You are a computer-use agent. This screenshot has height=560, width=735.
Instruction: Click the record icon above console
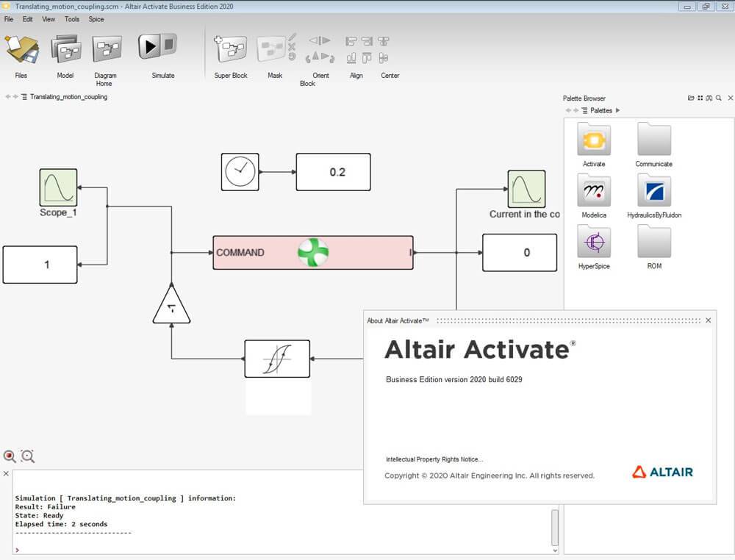(x=10, y=456)
